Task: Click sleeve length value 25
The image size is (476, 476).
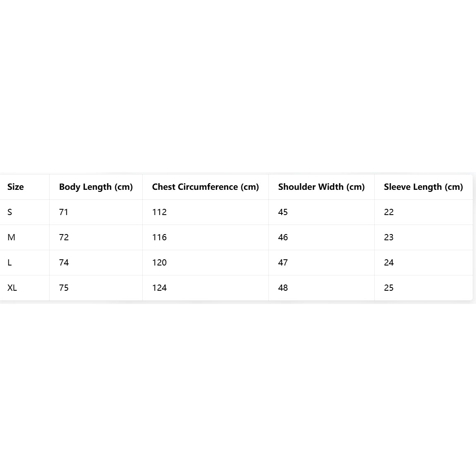Action: 389,288
